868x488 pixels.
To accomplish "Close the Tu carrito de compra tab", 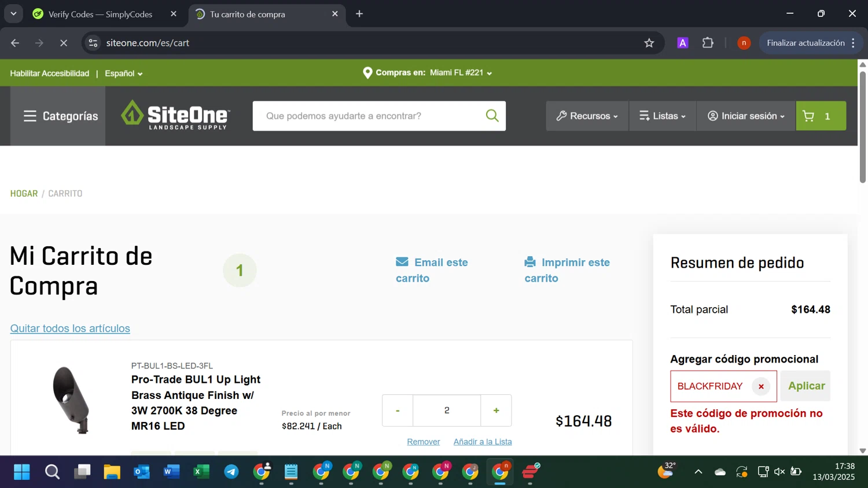I will 334,14.
